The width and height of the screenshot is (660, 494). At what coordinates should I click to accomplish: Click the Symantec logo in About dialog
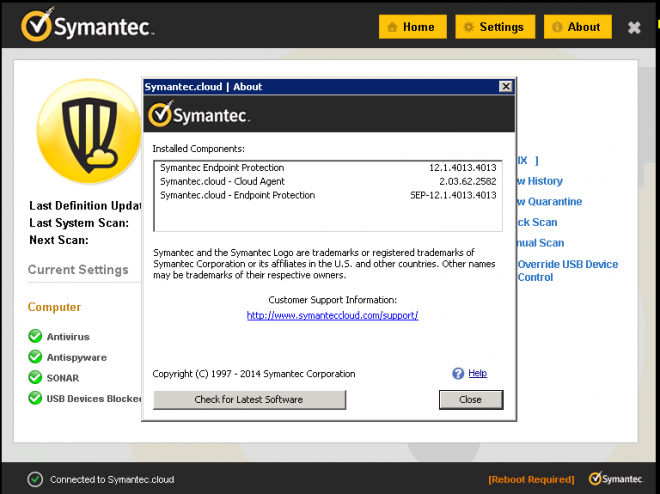199,114
